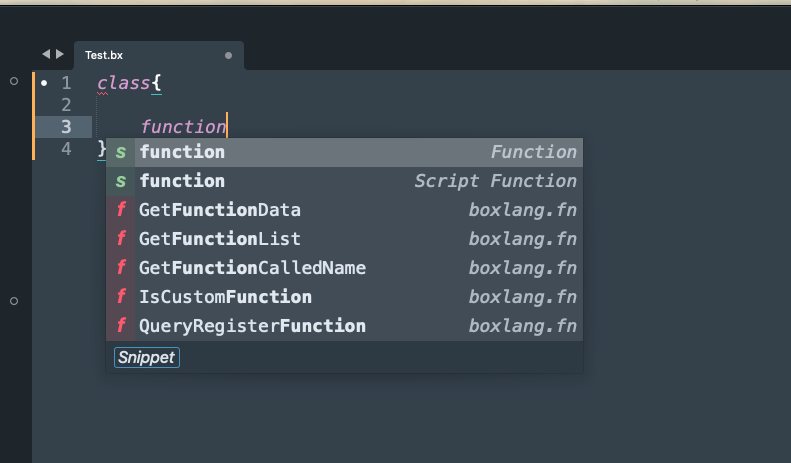Click the snippet 's' icon of Script Function row
Image resolution: width=791 pixels, height=463 pixels.
coord(121,181)
